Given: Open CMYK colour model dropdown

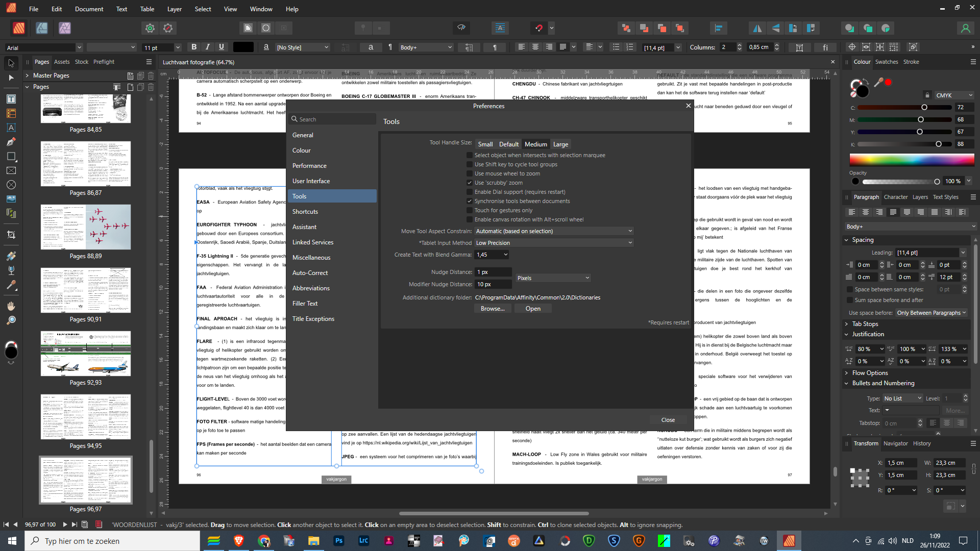Looking at the screenshot, I should coord(954,95).
